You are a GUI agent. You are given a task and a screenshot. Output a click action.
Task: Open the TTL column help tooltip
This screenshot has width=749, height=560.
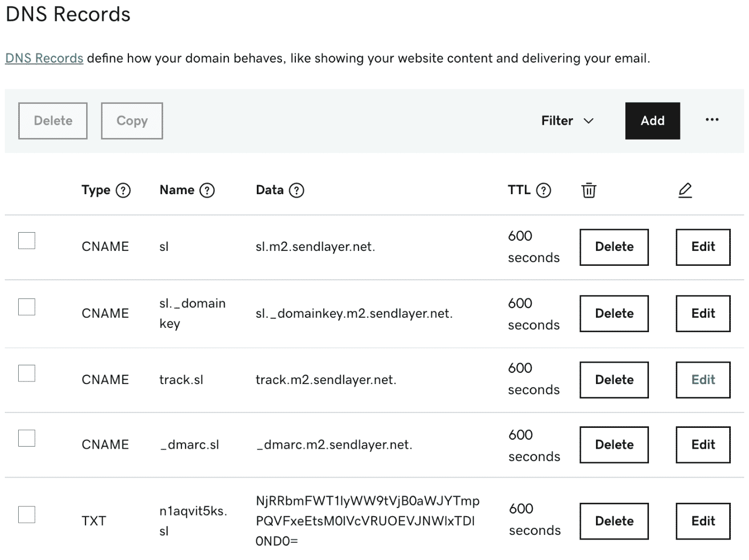(544, 190)
